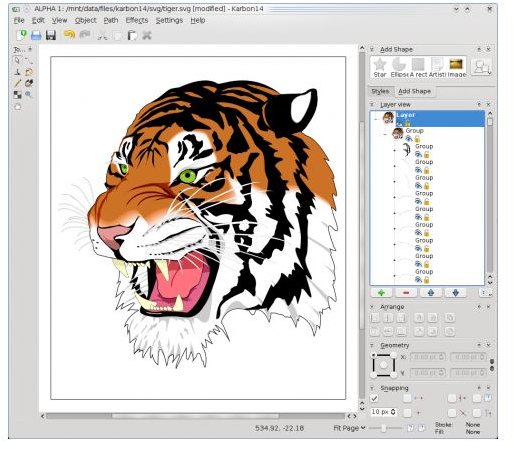Open the Settings menu
Screen dimensions: 514x449
click(x=169, y=20)
